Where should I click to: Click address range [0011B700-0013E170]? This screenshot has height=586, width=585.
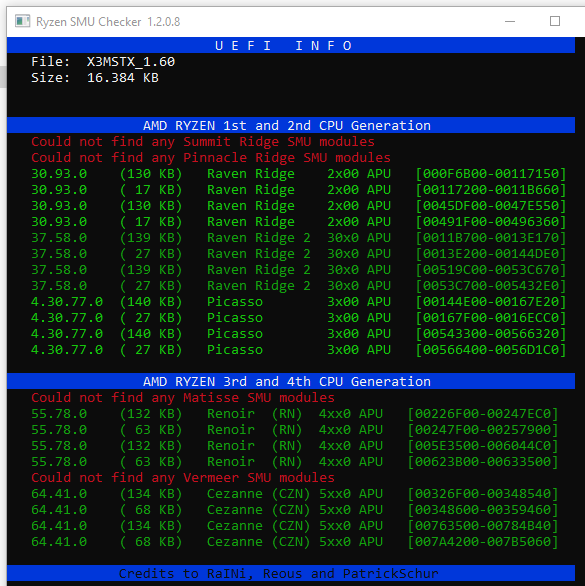(491, 238)
